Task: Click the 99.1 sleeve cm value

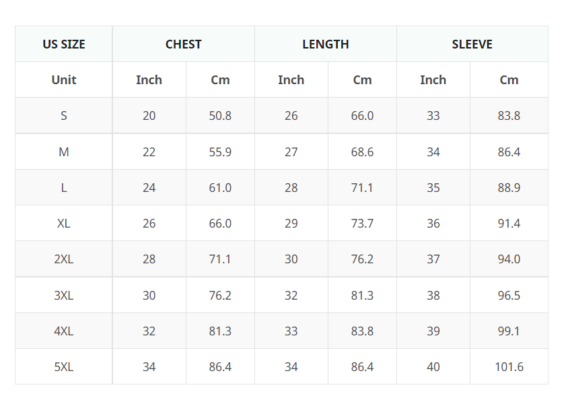Action: point(509,331)
